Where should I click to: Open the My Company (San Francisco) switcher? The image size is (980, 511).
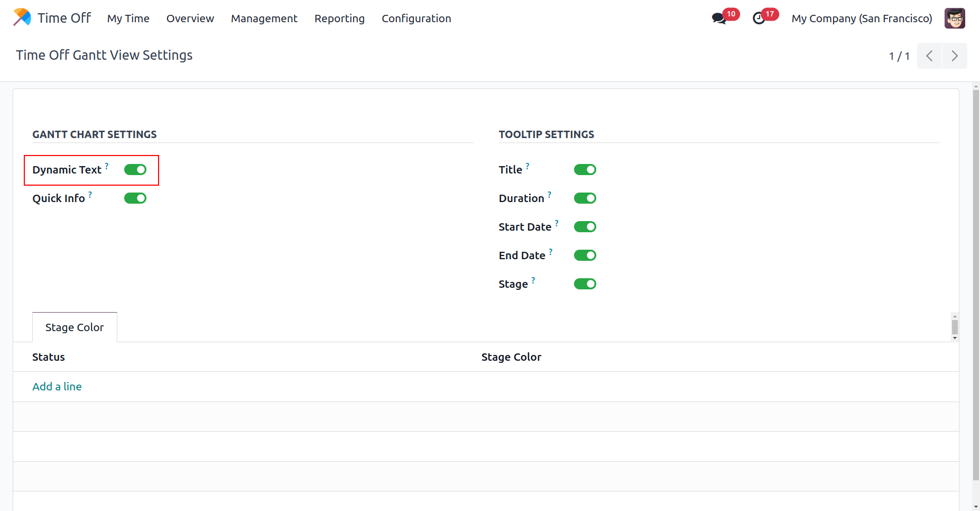click(862, 19)
